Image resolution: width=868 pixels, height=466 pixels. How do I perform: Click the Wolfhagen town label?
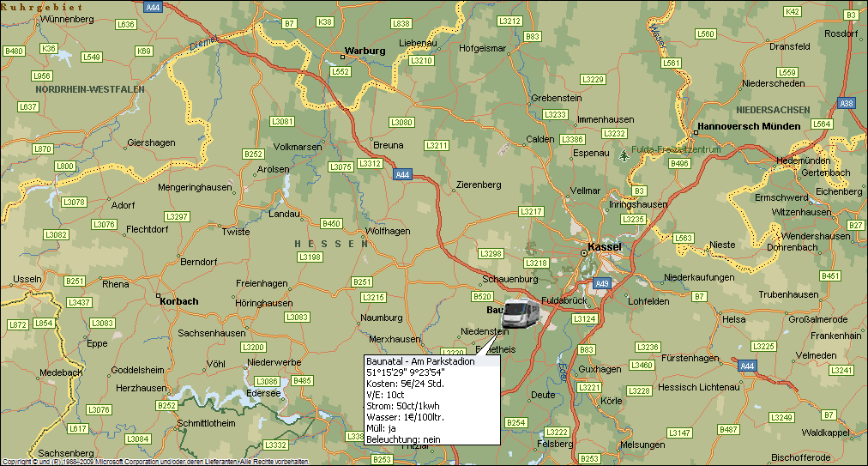388,231
